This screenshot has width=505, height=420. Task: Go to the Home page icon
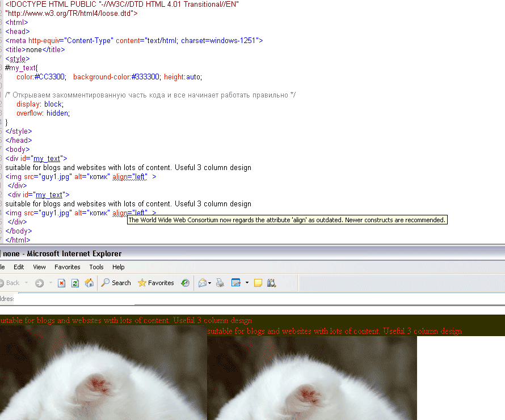(x=89, y=283)
